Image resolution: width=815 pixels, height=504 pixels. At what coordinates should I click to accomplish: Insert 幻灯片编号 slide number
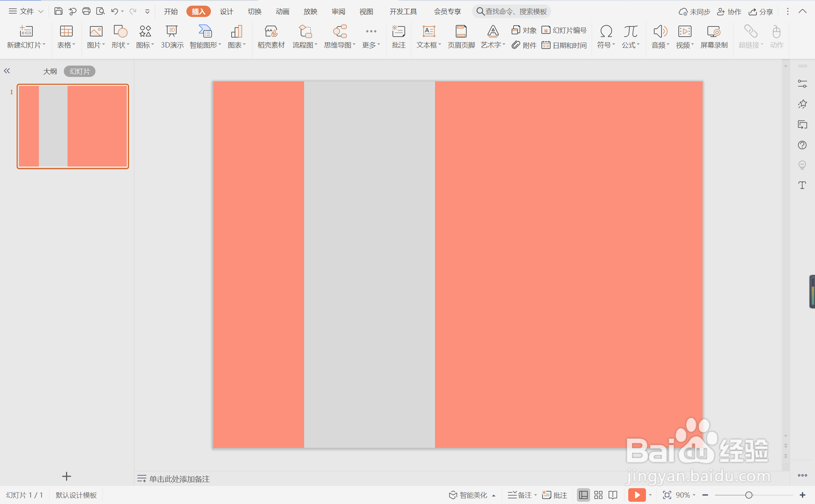[x=564, y=30]
